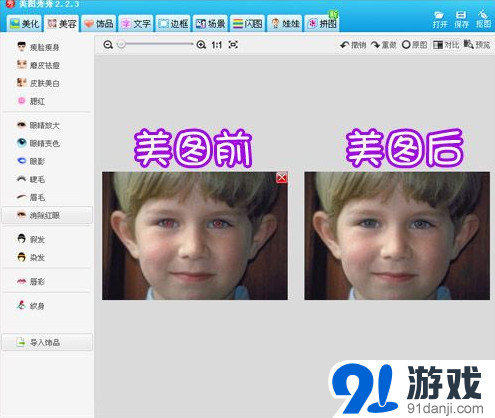Open the 磨皮祛痘 skin smoothing tool
Screen dimensions: 495x418
pyautogui.click(x=38, y=65)
